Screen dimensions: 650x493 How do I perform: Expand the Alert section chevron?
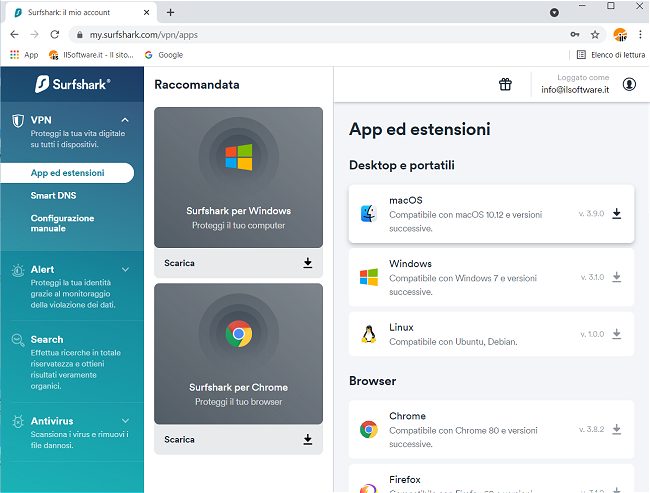click(125, 270)
